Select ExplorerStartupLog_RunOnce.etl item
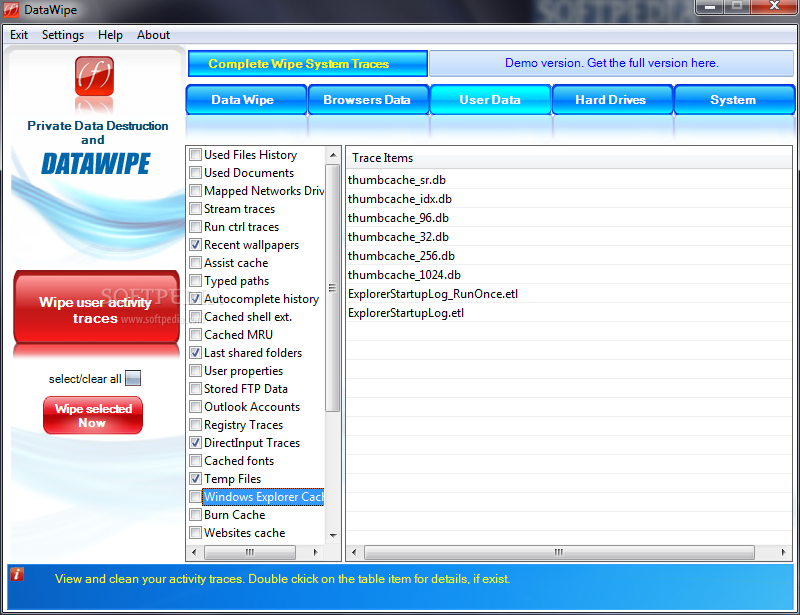The width and height of the screenshot is (800, 615). 569,293
